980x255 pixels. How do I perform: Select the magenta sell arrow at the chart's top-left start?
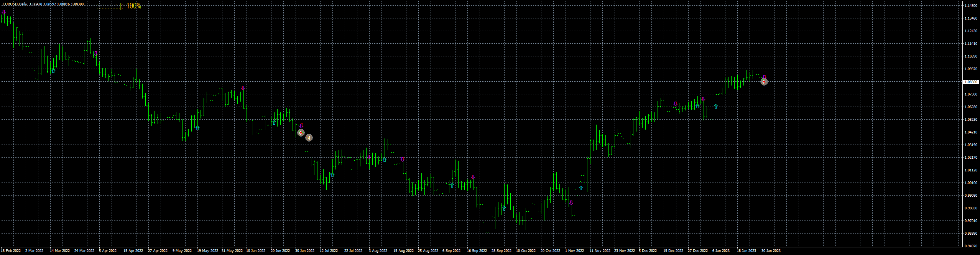[4, 12]
